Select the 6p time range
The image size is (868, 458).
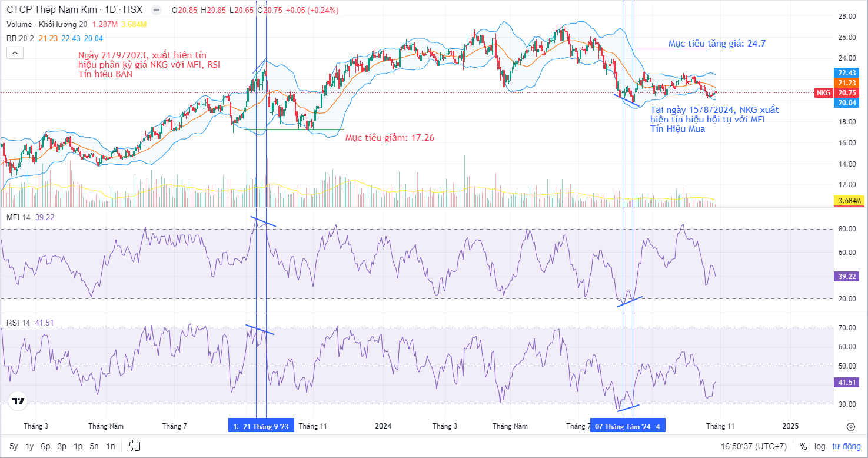[45, 446]
